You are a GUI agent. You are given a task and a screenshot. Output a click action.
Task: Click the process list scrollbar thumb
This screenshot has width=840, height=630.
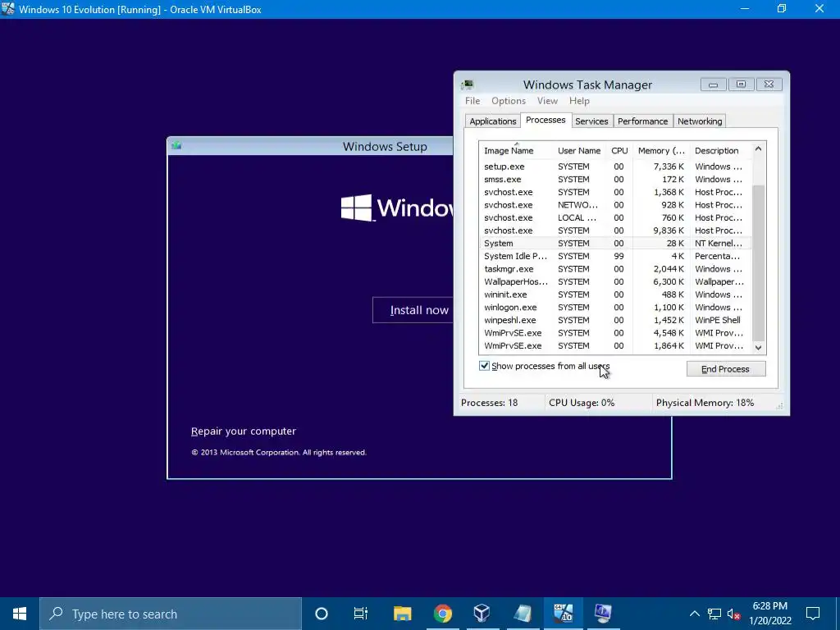pyautogui.click(x=758, y=262)
